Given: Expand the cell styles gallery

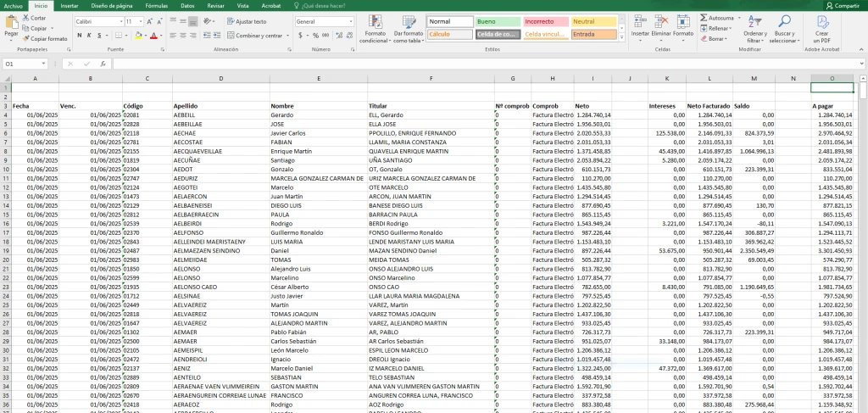Looking at the screenshot, I should [621, 37].
